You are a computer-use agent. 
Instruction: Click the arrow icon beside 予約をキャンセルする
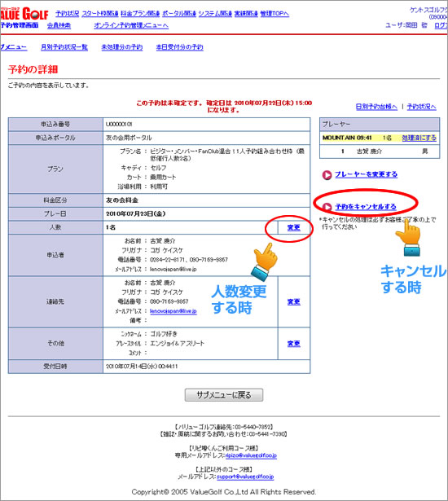pos(327,207)
